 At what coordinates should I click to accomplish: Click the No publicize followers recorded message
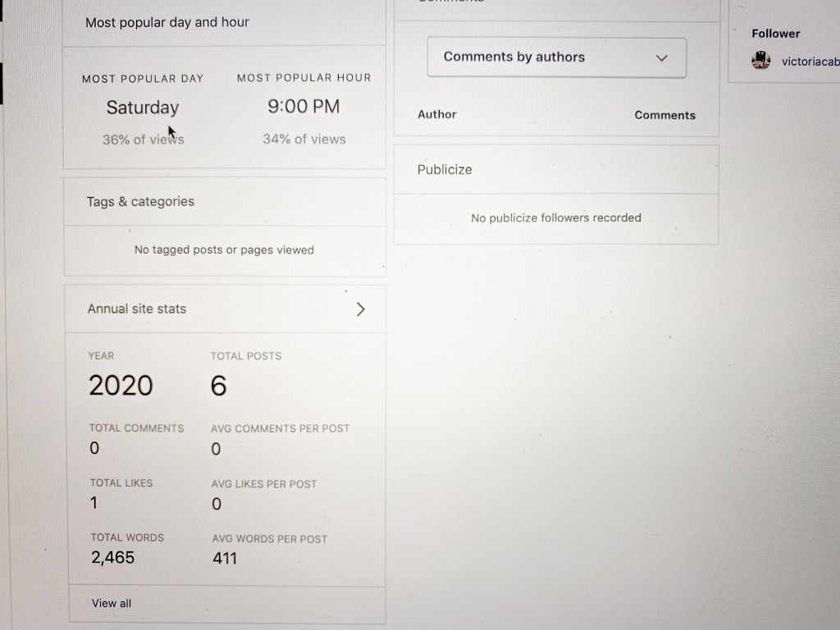[556, 218]
